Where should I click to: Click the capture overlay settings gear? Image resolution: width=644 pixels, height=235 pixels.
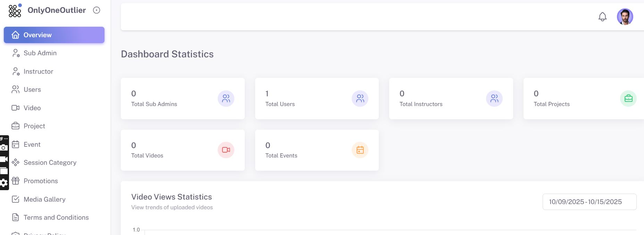(x=4, y=183)
